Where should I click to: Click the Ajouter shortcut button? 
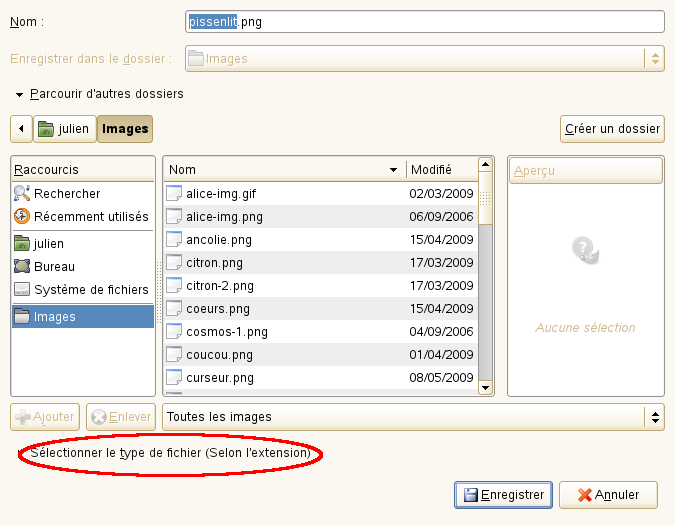click(45, 417)
